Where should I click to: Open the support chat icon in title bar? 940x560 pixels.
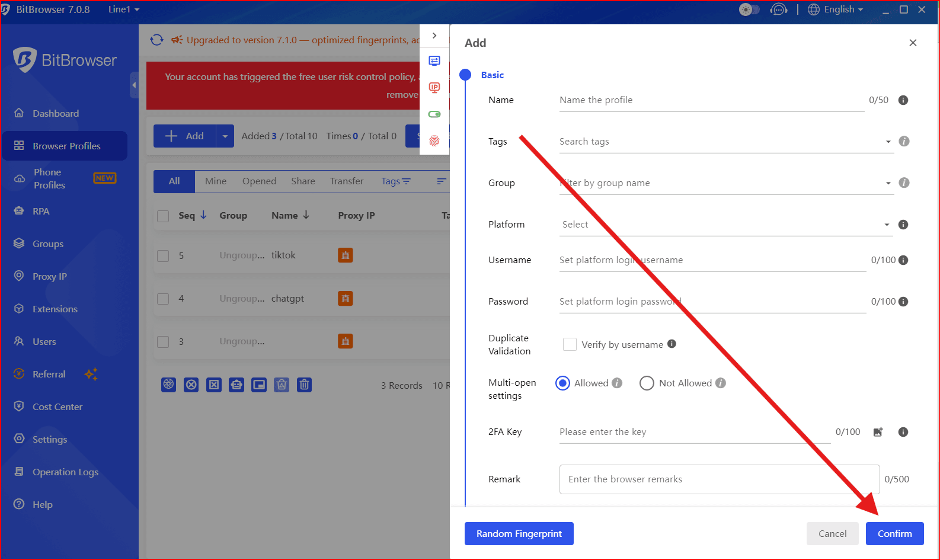(x=778, y=9)
